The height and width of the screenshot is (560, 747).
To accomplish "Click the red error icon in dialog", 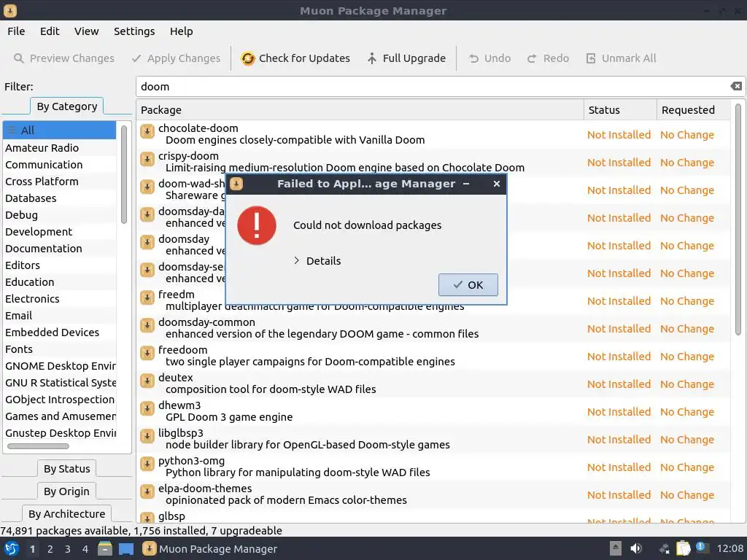I will pyautogui.click(x=257, y=225).
